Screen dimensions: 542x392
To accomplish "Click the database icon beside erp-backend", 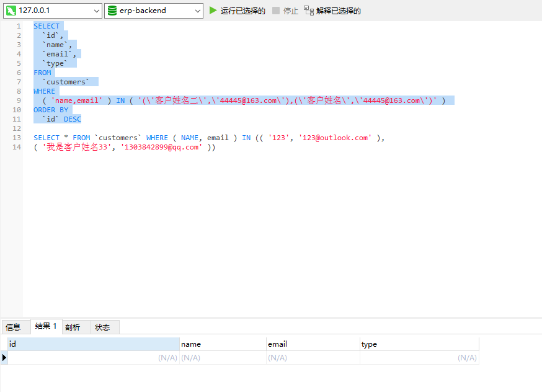I will coord(112,11).
